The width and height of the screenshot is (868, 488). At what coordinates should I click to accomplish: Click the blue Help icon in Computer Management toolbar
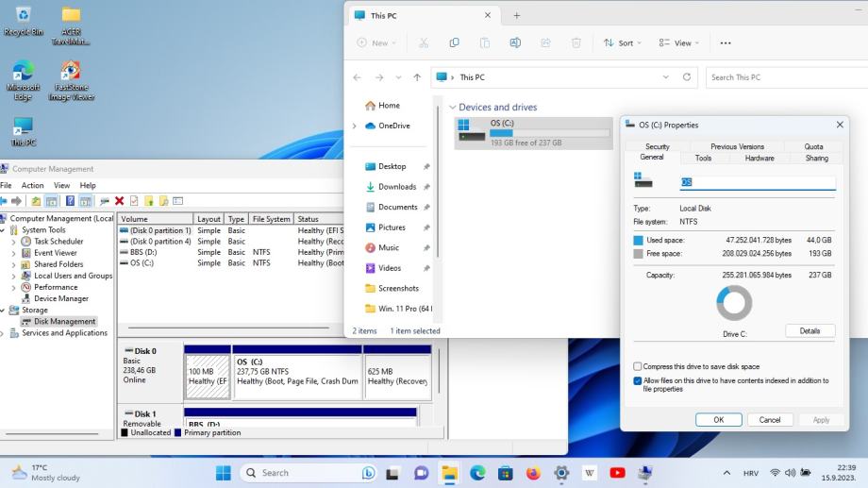click(x=70, y=201)
